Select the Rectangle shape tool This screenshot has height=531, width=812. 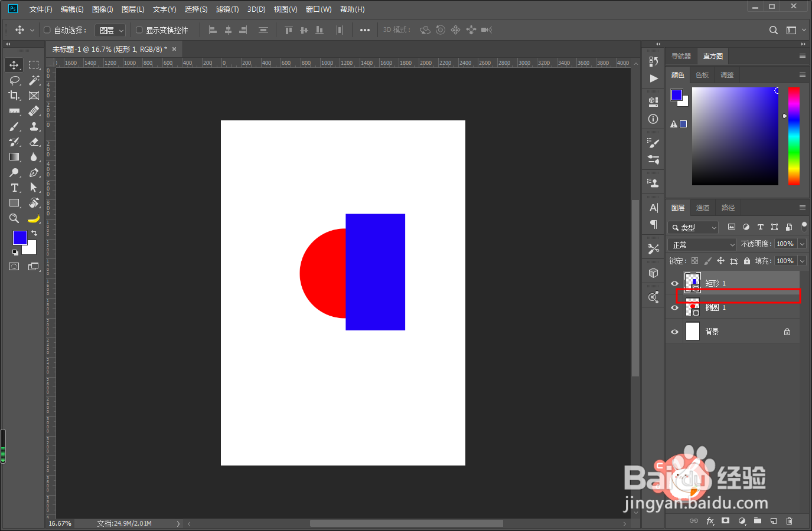pos(14,203)
